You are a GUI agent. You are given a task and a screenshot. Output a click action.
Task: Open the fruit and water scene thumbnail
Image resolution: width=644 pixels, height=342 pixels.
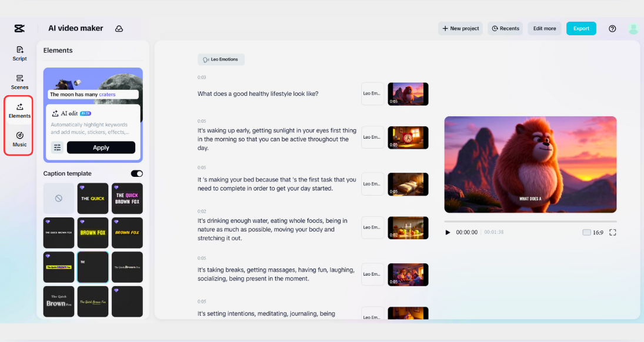click(408, 228)
